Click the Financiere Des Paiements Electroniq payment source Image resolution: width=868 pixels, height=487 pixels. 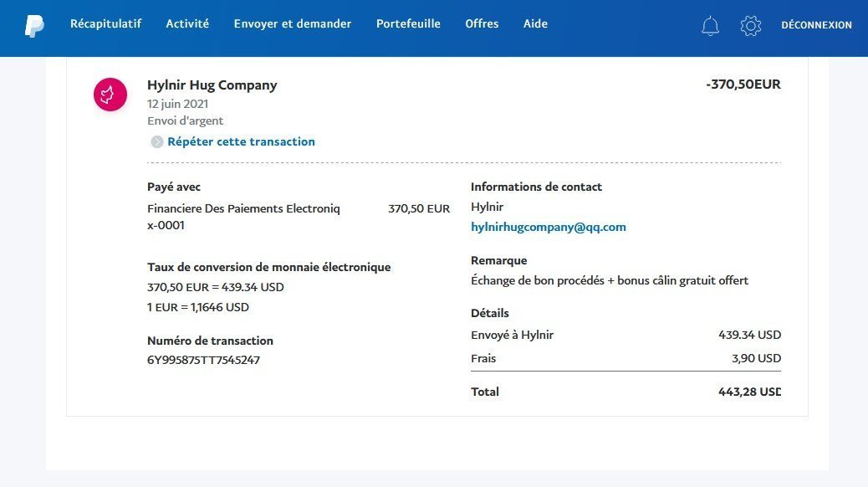(243, 208)
